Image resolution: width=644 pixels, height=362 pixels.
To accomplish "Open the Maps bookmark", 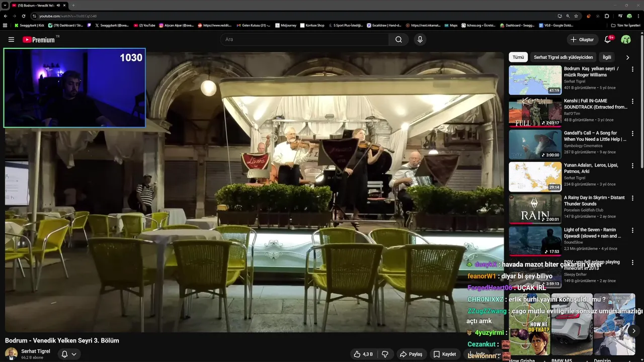I will point(451,25).
